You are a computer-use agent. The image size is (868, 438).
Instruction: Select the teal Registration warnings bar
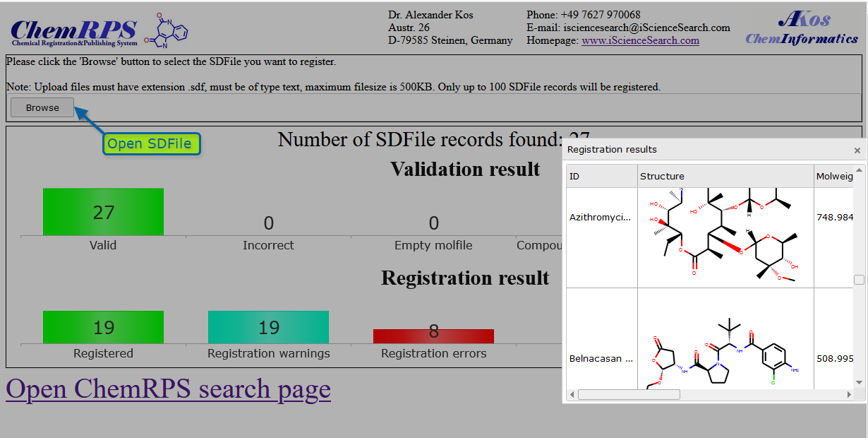point(268,328)
